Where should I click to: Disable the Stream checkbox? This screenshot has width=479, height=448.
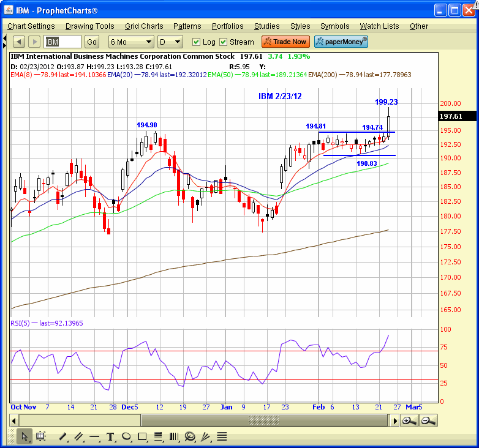pyautogui.click(x=224, y=42)
